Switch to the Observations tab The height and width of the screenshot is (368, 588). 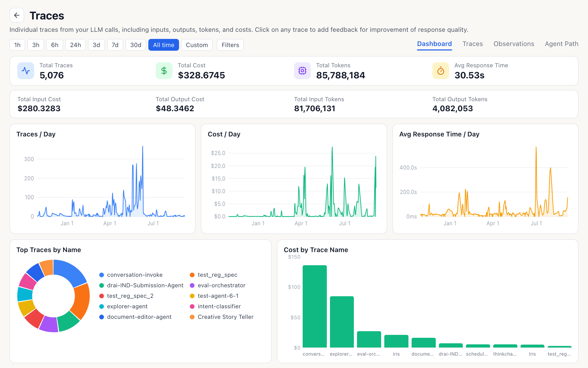(x=514, y=44)
